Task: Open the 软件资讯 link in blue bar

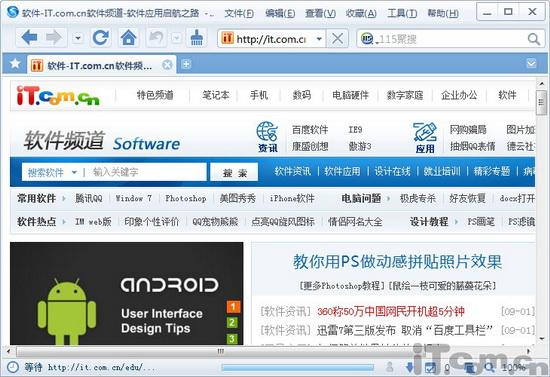Action: point(293,171)
